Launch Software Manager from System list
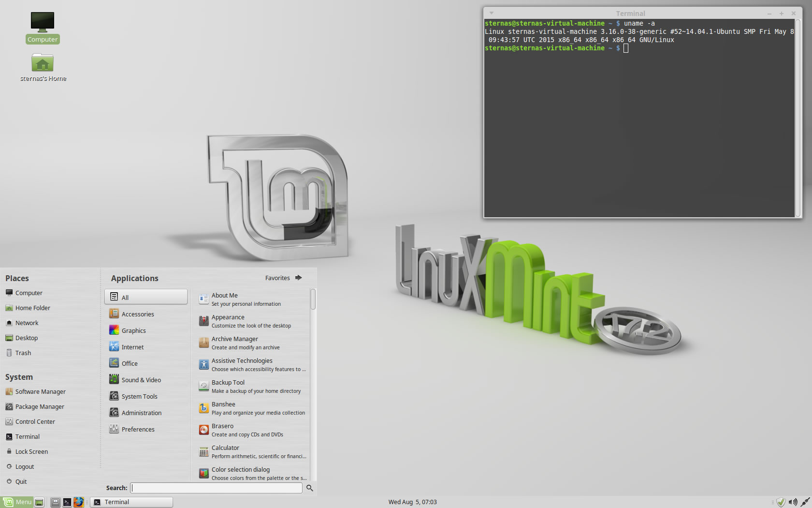This screenshot has width=812, height=508. (x=35, y=391)
